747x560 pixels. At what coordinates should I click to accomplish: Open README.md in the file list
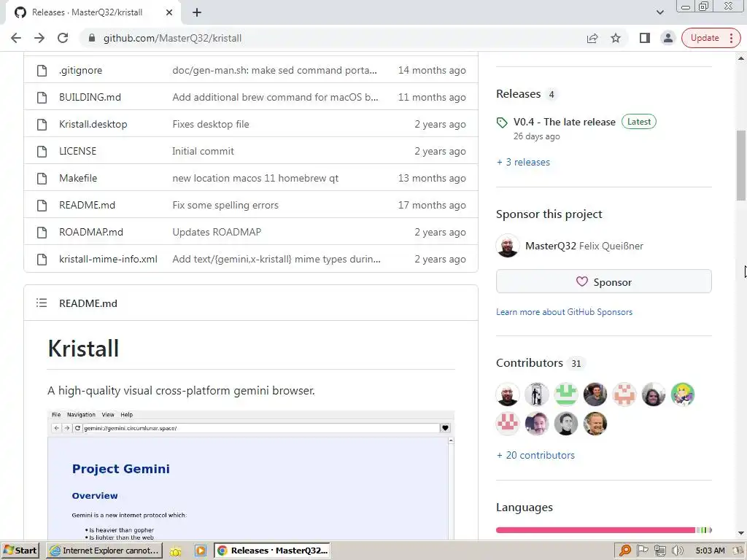88,205
